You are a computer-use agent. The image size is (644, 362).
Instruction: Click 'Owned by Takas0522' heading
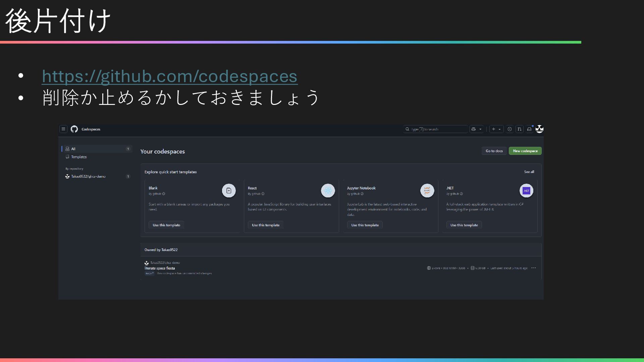tap(161, 250)
